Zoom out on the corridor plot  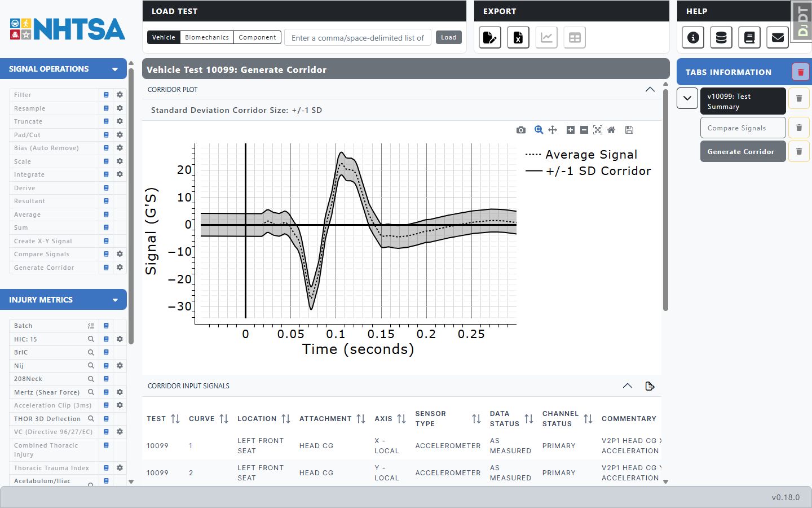pyautogui.click(x=584, y=130)
